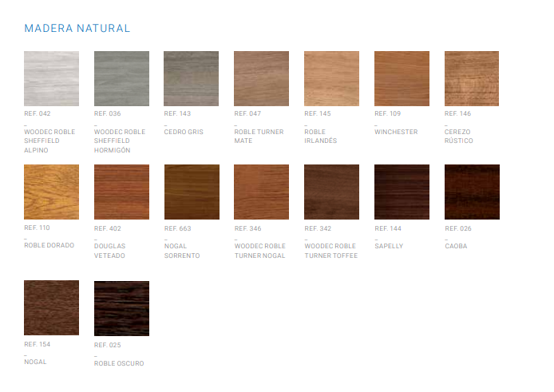
Task: Pick the Nogal REF. 154 swatch
Action: tap(52, 307)
